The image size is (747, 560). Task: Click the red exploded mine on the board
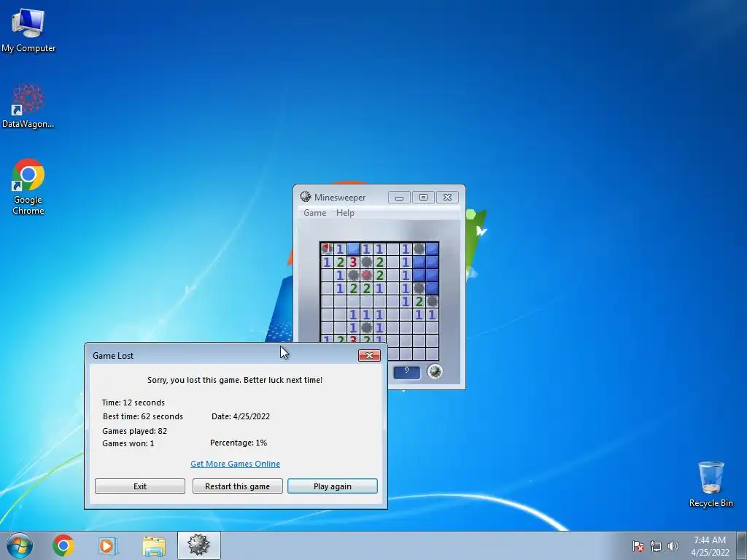(x=366, y=275)
